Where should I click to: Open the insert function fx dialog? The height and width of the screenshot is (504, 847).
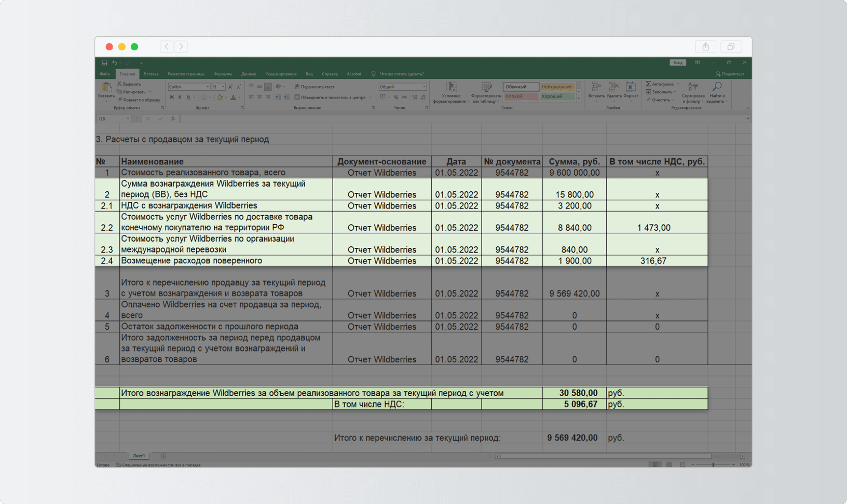coord(173,119)
